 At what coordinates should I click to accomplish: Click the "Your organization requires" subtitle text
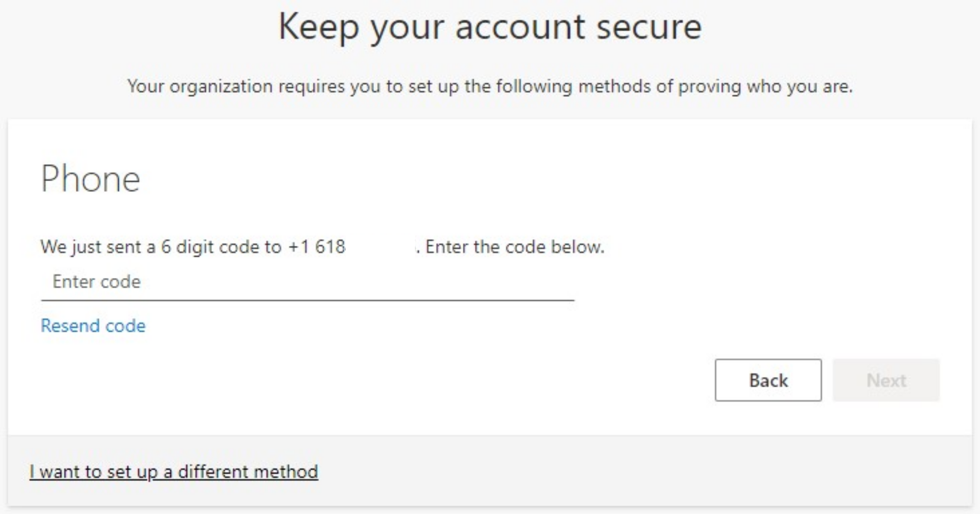coord(490,87)
